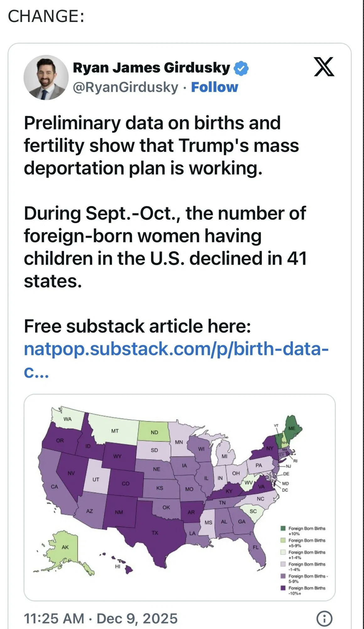The image size is (364, 629).
Task: Click the X logo icon
Action: (x=324, y=67)
